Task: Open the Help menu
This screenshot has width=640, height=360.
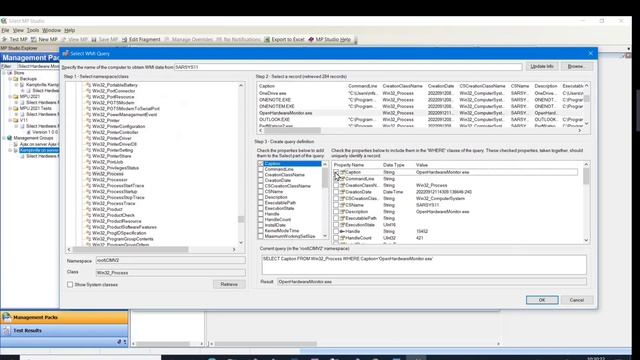Action: click(x=70, y=30)
